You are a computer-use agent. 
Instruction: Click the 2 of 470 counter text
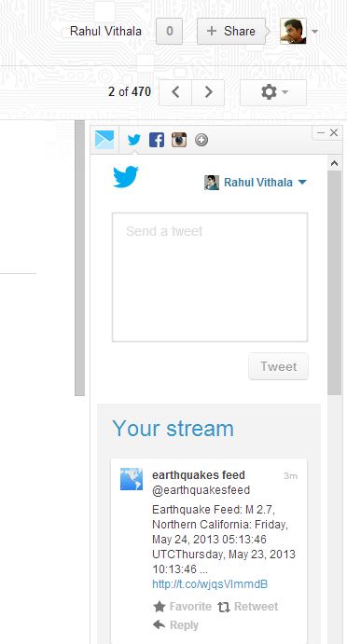[x=130, y=91]
